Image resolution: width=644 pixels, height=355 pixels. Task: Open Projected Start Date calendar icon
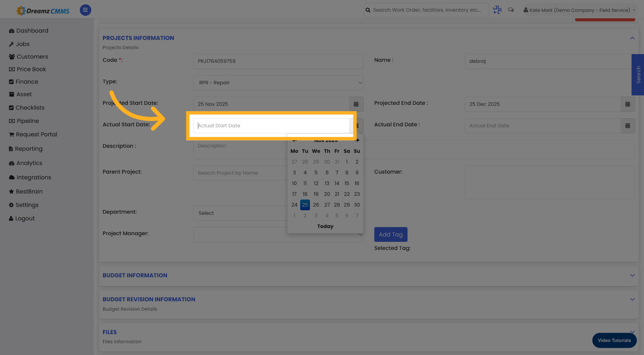[356, 104]
